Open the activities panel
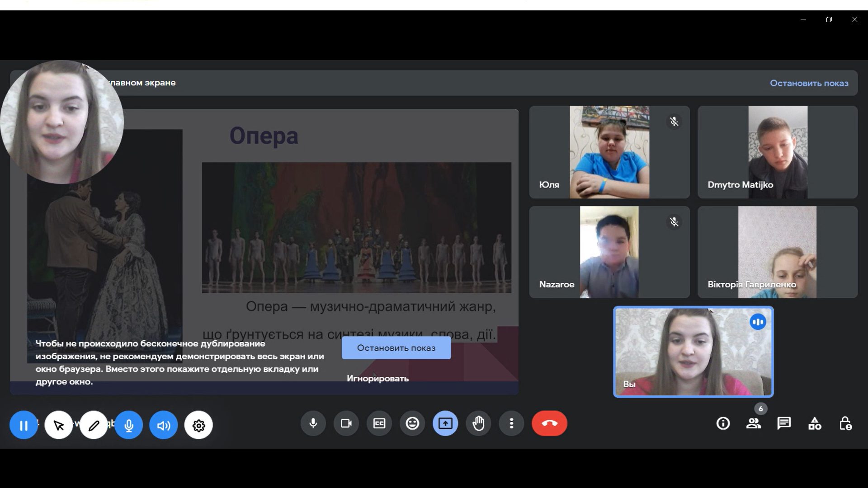Screen dimensions: 868x488 pyautogui.click(x=815, y=423)
